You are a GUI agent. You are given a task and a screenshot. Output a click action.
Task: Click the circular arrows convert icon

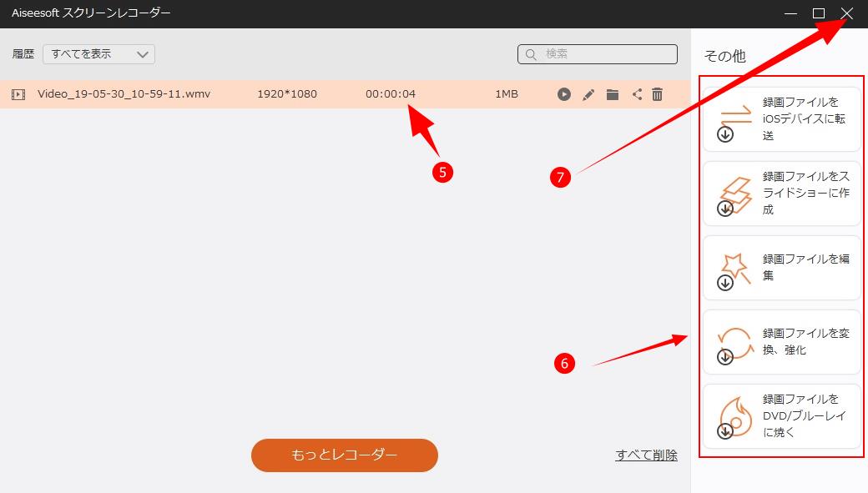tap(735, 345)
